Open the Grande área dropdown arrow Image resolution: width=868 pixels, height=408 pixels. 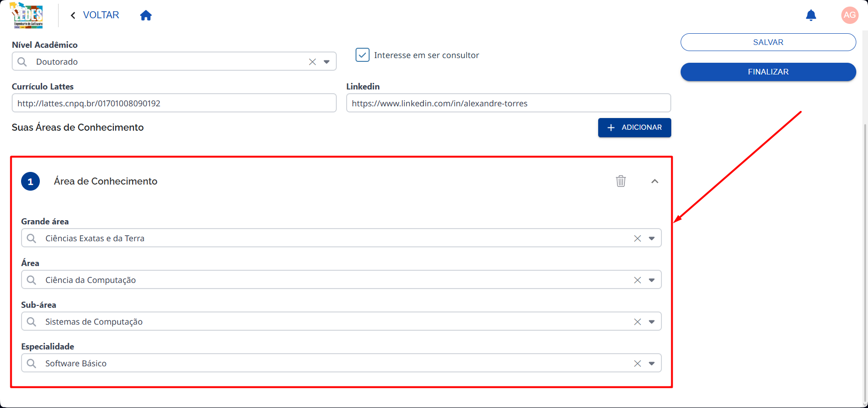(x=652, y=238)
